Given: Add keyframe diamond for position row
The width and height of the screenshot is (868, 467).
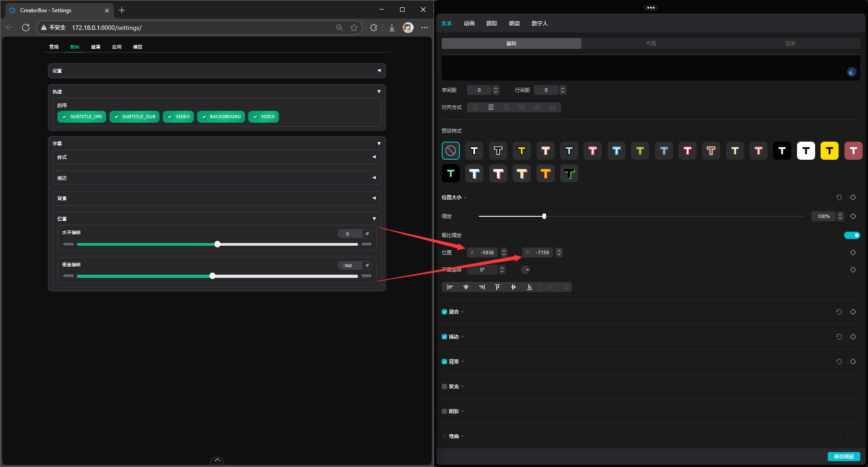Looking at the screenshot, I should pyautogui.click(x=853, y=253).
